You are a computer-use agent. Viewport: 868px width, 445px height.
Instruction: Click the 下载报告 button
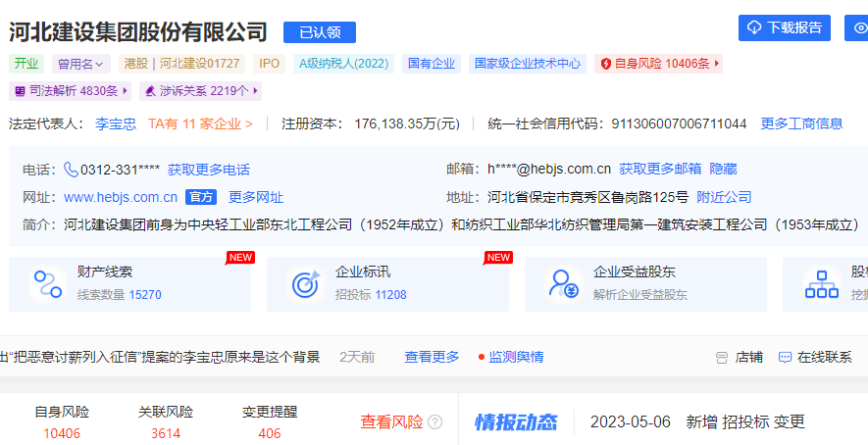click(x=785, y=27)
